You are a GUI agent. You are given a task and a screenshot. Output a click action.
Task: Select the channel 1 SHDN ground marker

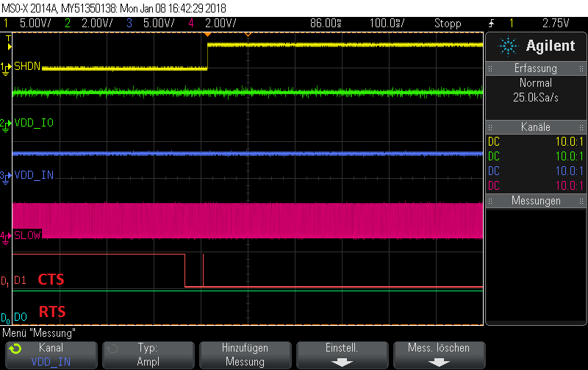click(x=6, y=68)
